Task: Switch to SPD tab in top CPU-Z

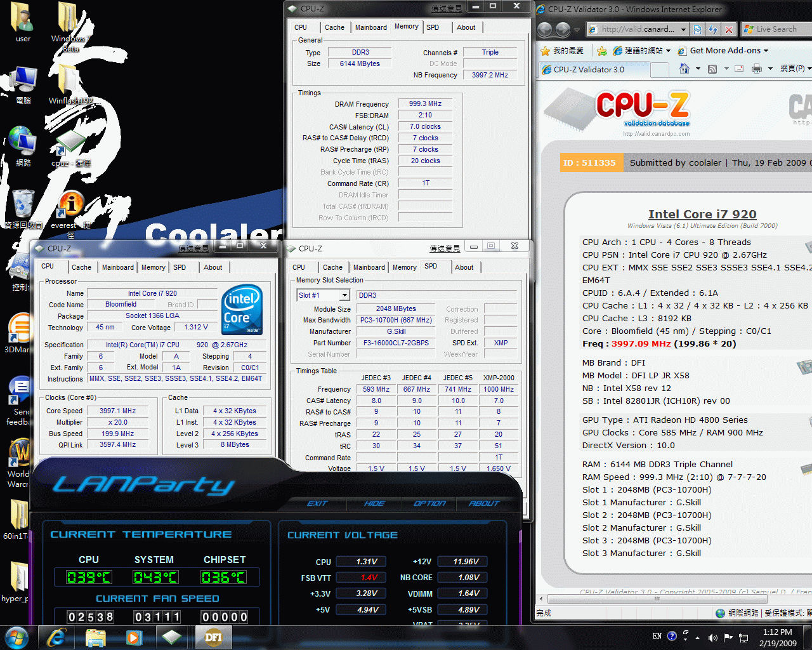Action: [433, 27]
